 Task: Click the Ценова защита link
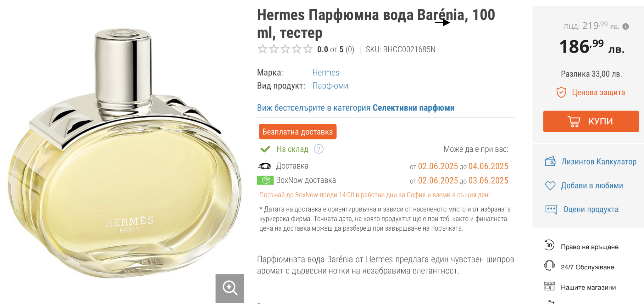(598, 93)
